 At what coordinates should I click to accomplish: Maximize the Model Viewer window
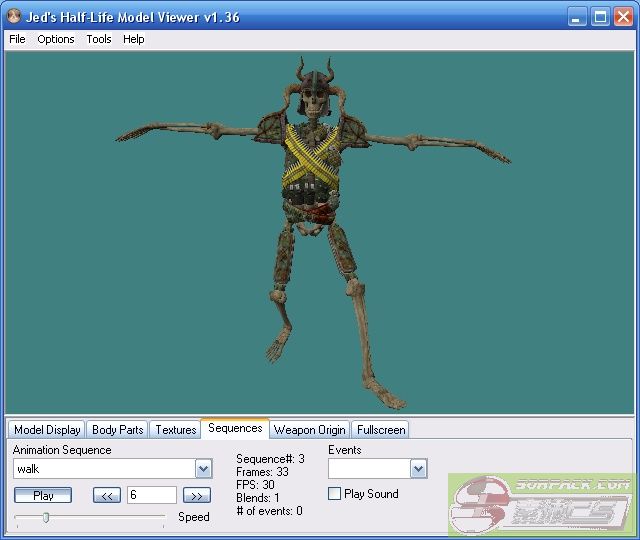pyautogui.click(x=600, y=17)
